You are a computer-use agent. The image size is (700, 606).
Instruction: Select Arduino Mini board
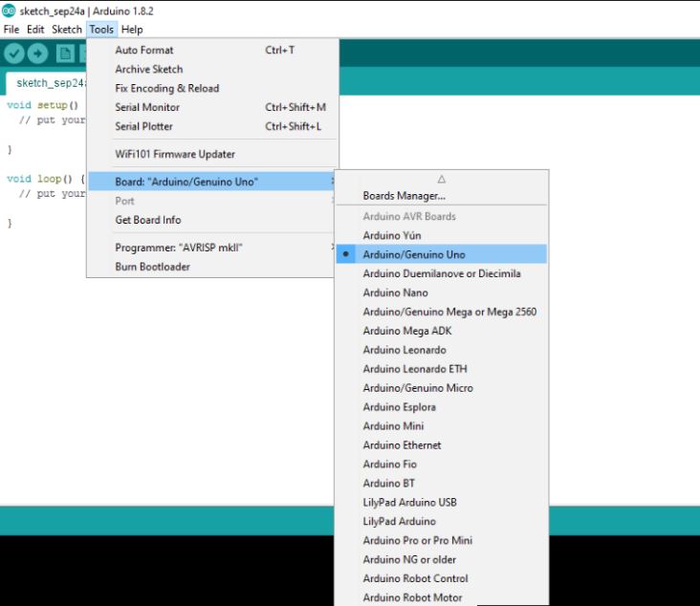click(x=441, y=426)
